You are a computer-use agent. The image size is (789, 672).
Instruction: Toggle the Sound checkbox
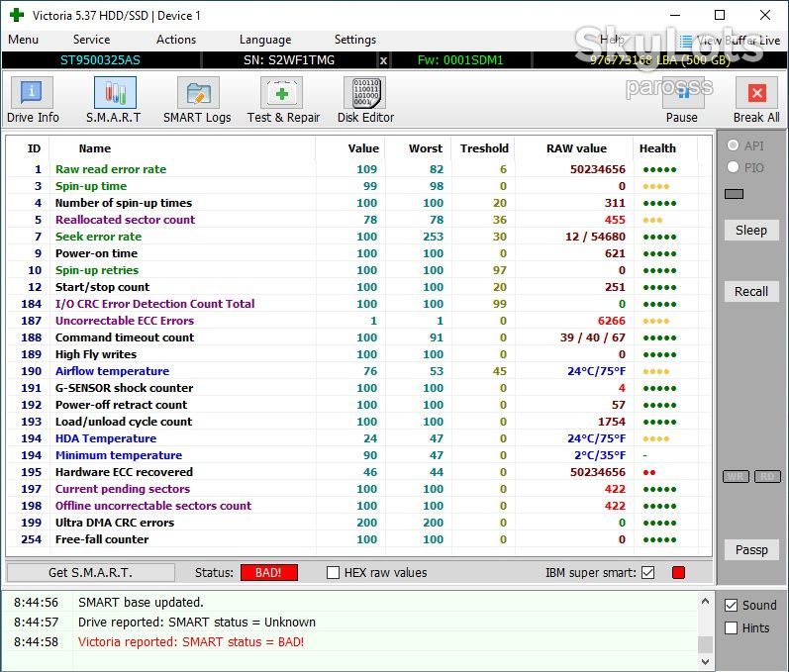coord(732,605)
